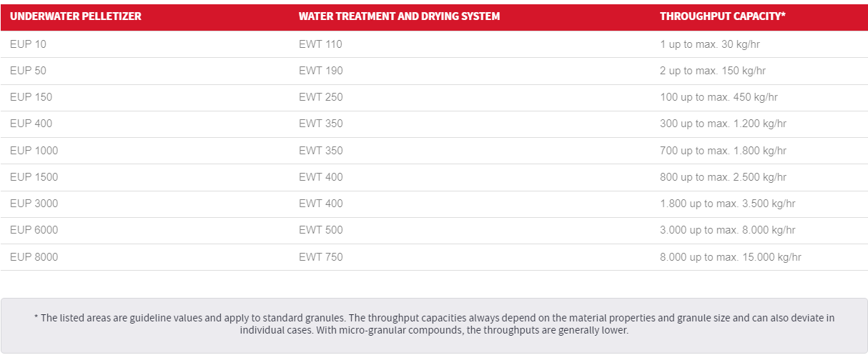Click the EUP 8000 row label
The image size is (868, 355).
point(34,257)
